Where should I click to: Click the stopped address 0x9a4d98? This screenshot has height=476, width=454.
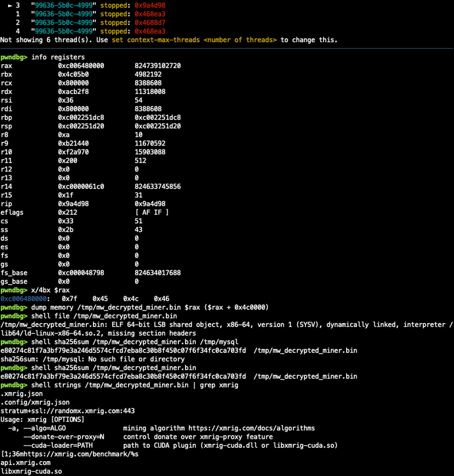(149, 5)
